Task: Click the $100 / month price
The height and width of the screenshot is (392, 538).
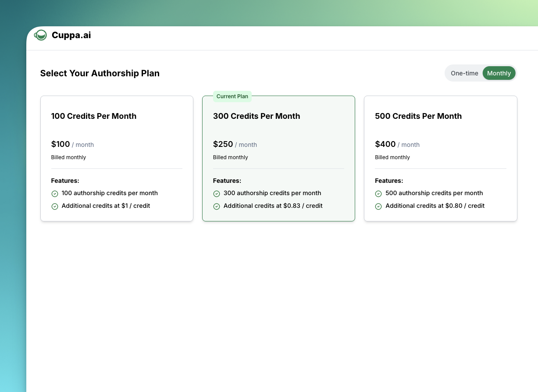Action: tap(72, 144)
